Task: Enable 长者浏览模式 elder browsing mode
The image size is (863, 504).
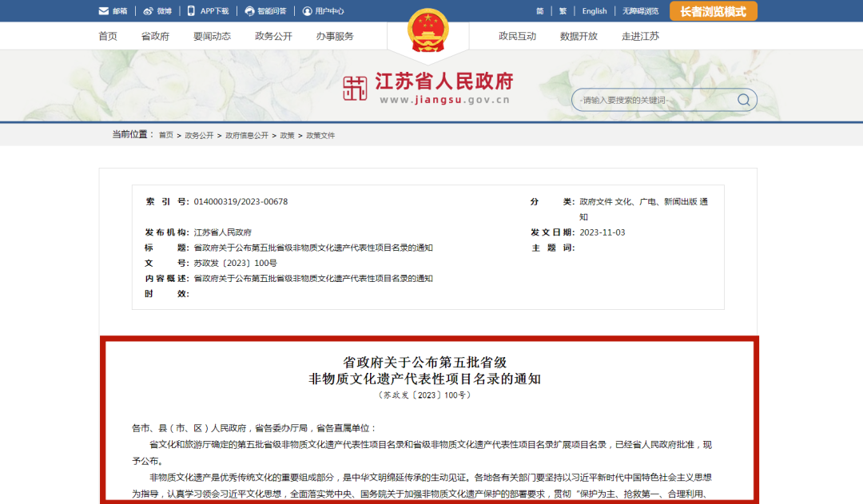Action: coord(714,10)
